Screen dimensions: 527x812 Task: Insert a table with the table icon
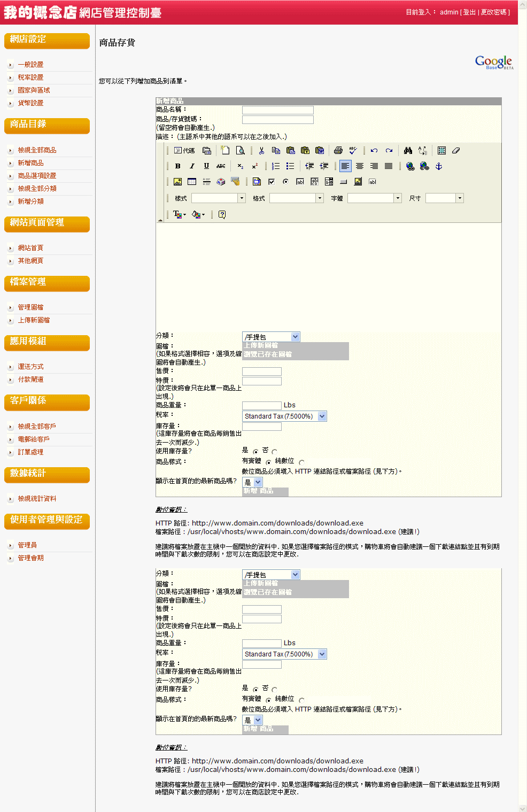192,182
